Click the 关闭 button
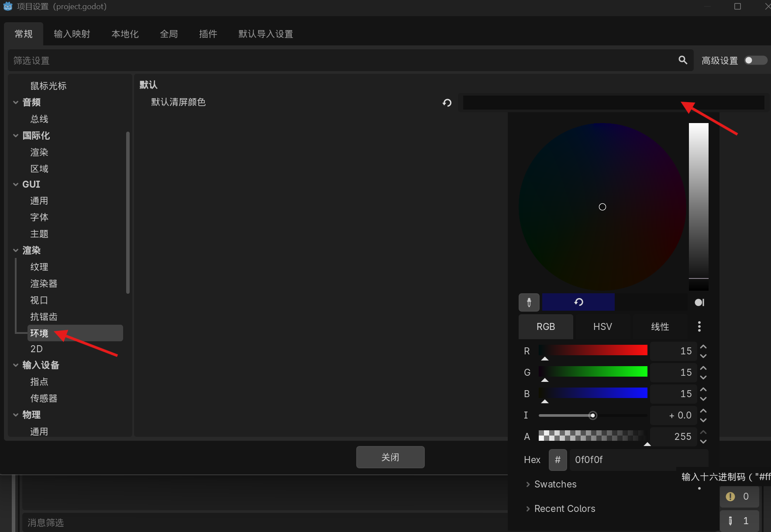This screenshot has height=532, width=771. (390, 457)
